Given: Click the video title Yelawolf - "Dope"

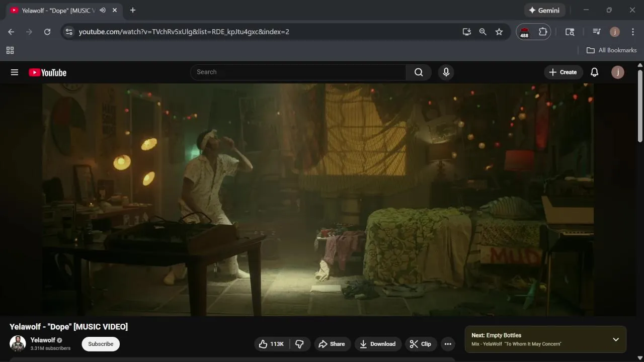Looking at the screenshot, I should 68,327.
